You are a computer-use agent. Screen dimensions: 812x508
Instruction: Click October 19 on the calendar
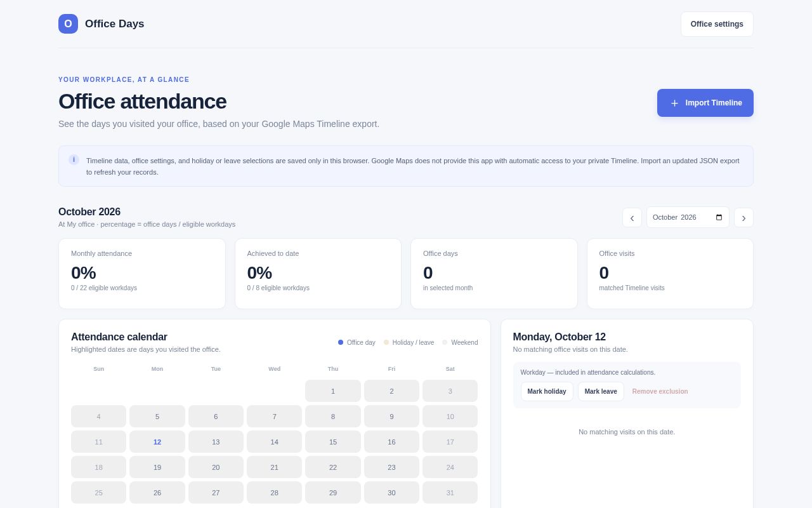click(x=157, y=467)
